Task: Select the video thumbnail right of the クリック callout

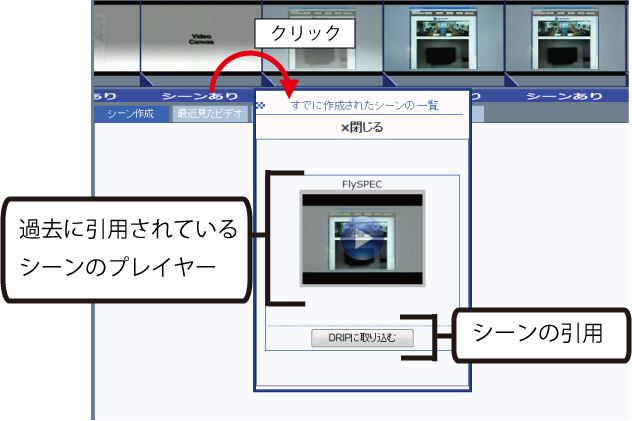Action: (x=444, y=39)
